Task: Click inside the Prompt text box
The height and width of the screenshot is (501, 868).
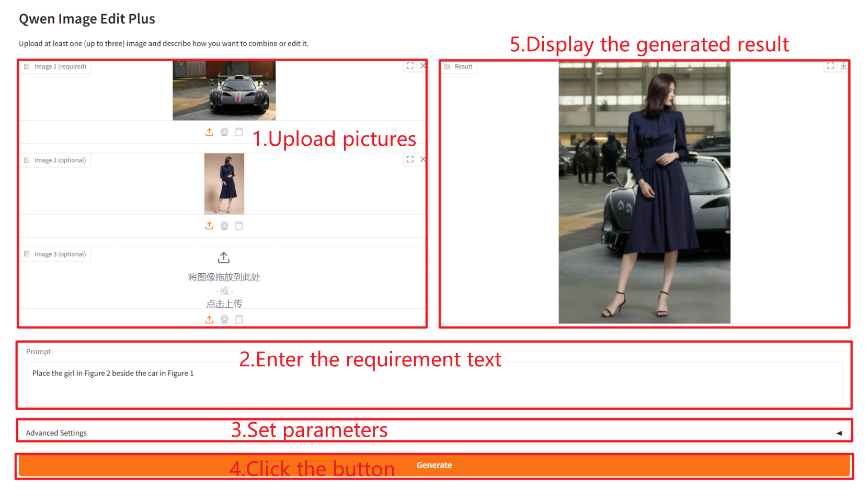Action: [x=434, y=384]
